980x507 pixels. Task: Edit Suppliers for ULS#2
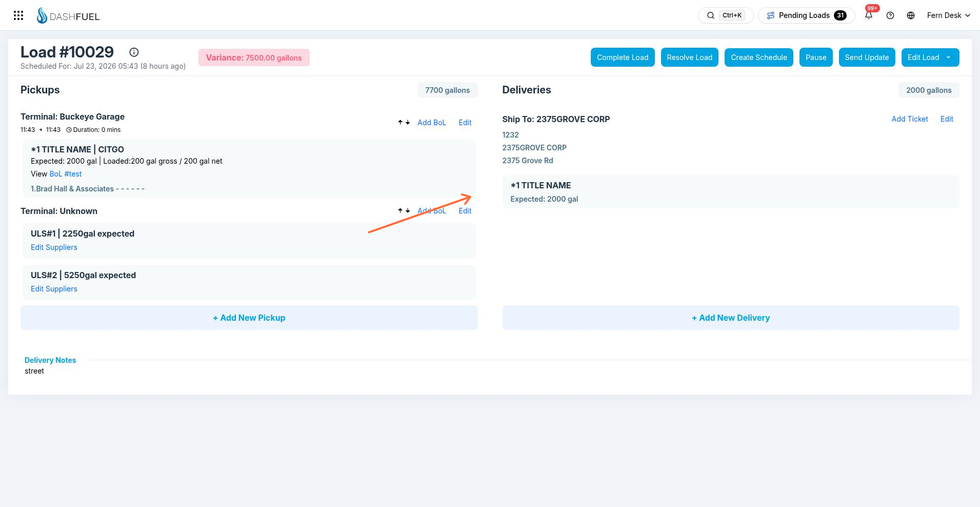pyautogui.click(x=54, y=289)
